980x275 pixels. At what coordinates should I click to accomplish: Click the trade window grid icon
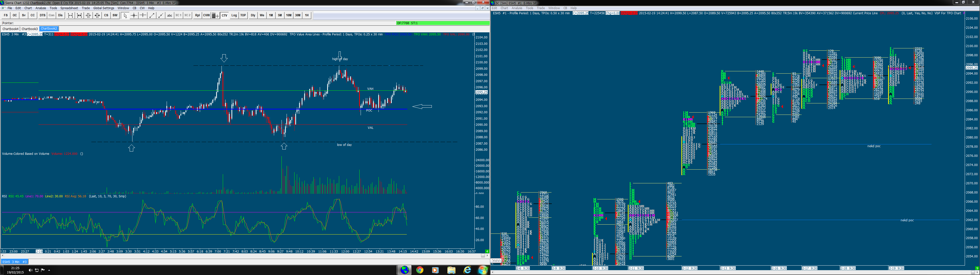click(x=215, y=15)
